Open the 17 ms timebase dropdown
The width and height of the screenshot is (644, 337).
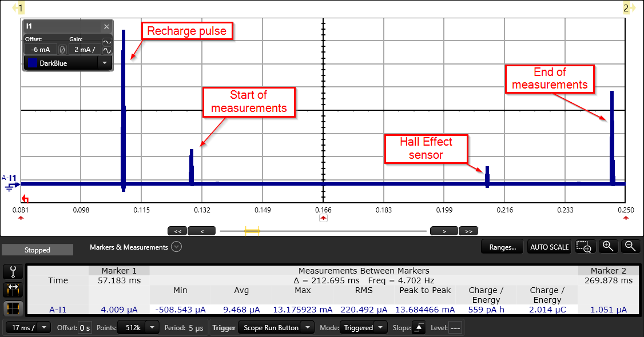tap(26, 327)
